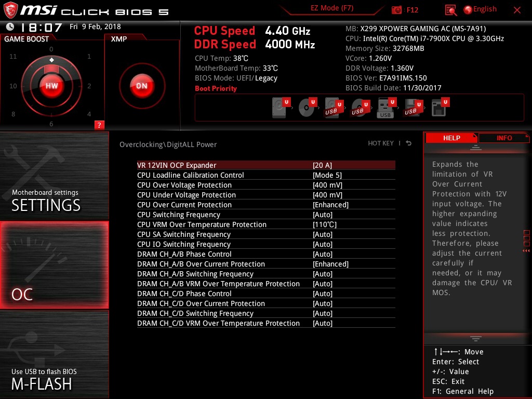This screenshot has width=532, height=399.
Task: Select the USB hard disk boot icon
Action: [x=334, y=107]
